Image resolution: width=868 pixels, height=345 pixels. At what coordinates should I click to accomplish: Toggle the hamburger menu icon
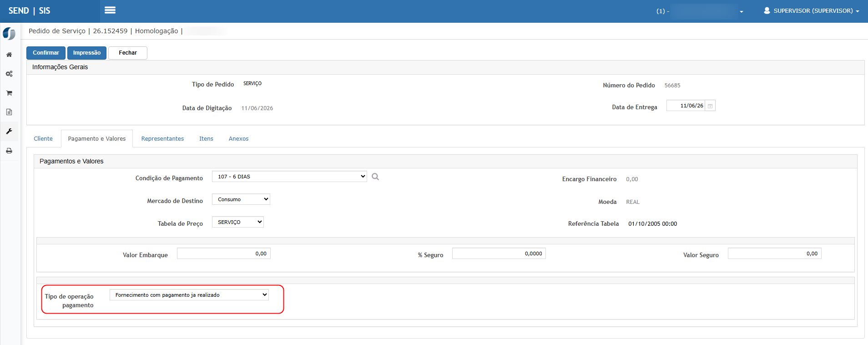click(110, 10)
